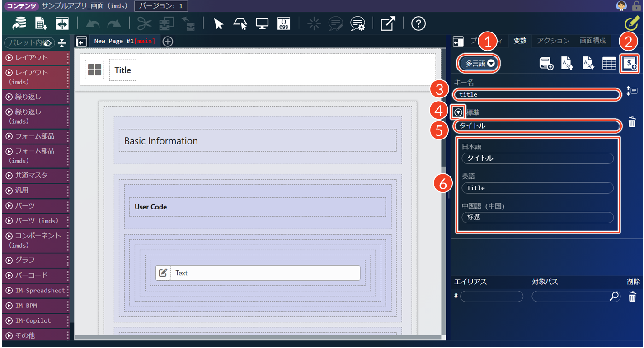Viewport: 644px width, 348px height.
Task: Click the コンテンツ label button
Action: 21,6
